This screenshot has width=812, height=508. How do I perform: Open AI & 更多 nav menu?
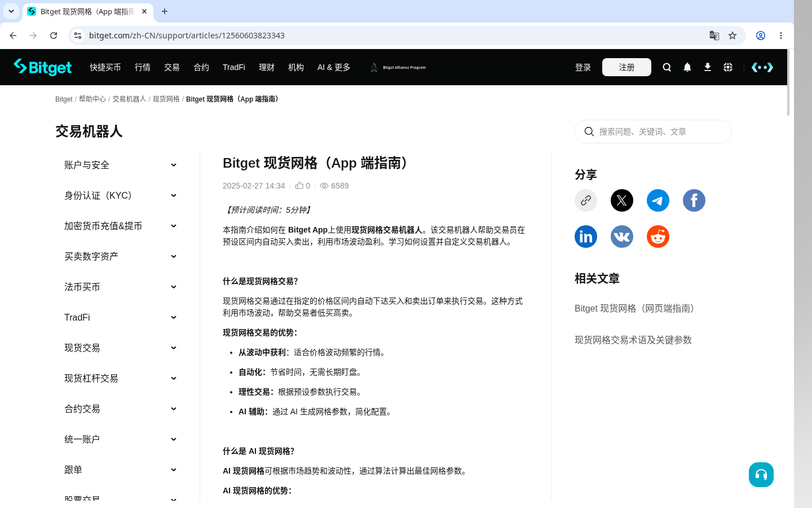[x=334, y=67]
